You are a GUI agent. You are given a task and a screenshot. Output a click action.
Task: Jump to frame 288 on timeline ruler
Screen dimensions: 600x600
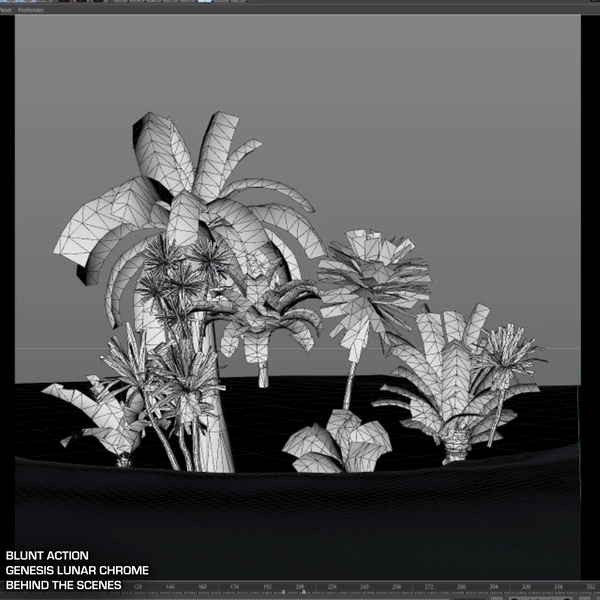pyautogui.click(x=461, y=586)
